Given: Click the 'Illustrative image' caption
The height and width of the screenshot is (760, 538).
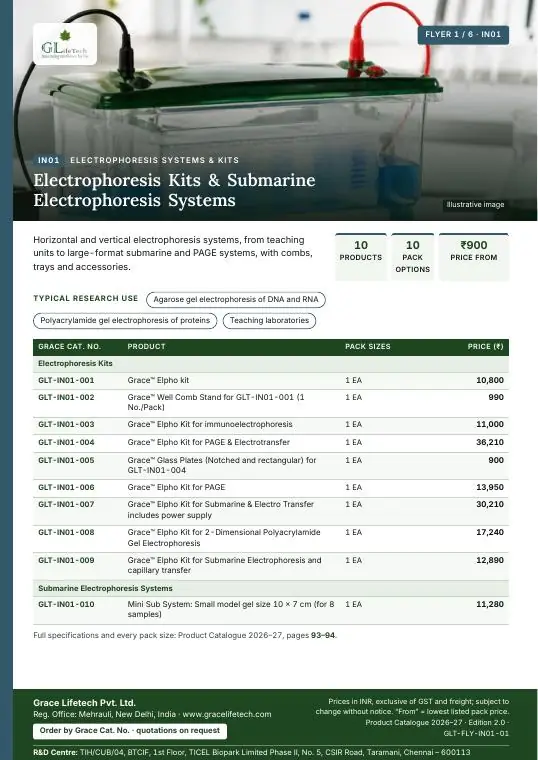Looking at the screenshot, I should coord(475,205).
